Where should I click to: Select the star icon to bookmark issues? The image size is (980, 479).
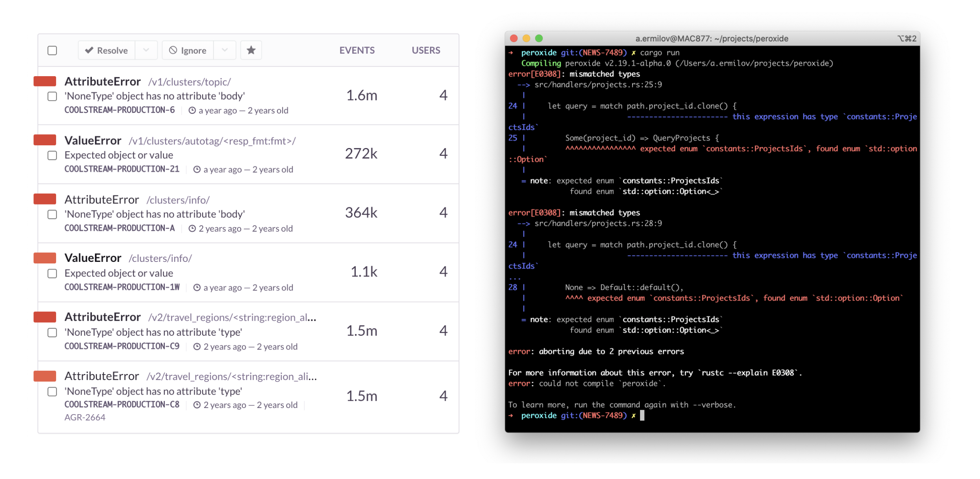(251, 50)
